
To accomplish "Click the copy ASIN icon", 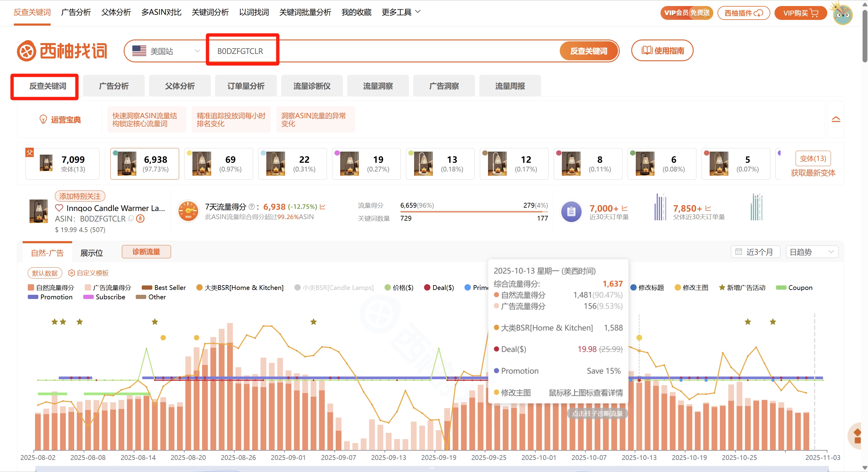I will (x=131, y=219).
